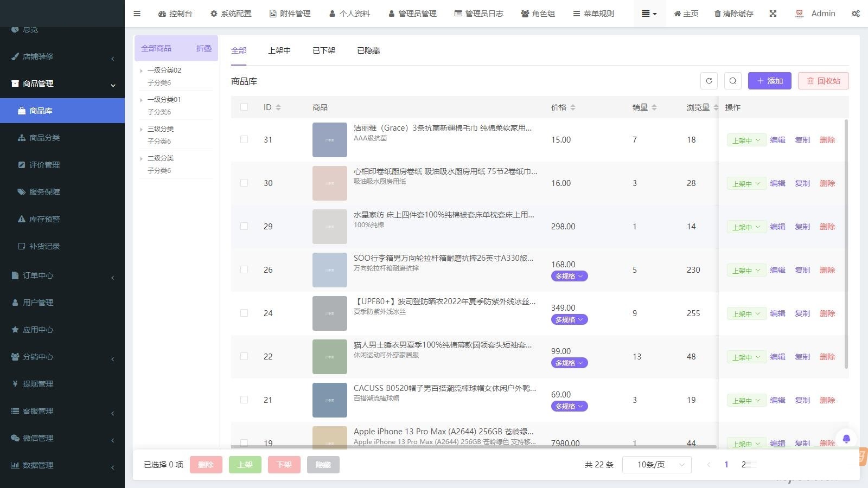
Task: Switch to the 已下架 tab
Action: (323, 50)
